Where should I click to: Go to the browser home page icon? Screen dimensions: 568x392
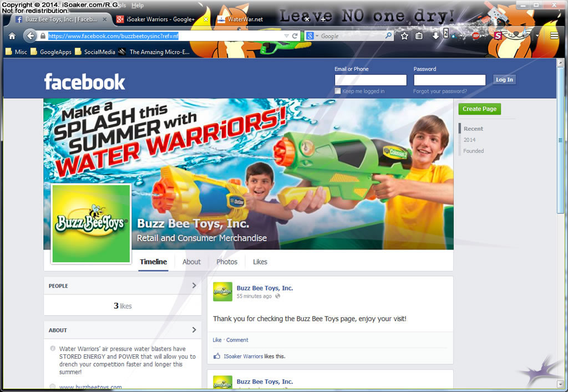(12, 36)
